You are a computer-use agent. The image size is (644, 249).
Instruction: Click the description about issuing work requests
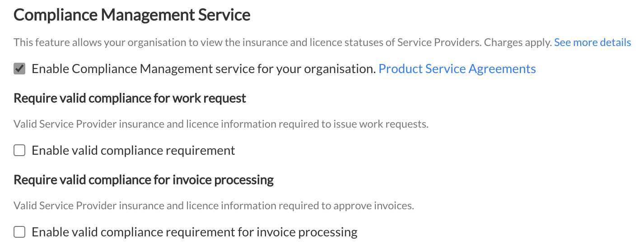pyautogui.click(x=221, y=124)
